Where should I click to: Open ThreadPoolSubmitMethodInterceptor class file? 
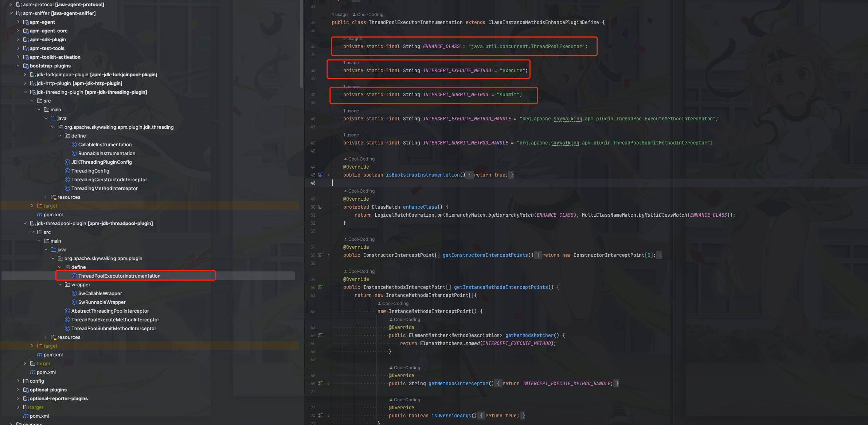(x=113, y=328)
